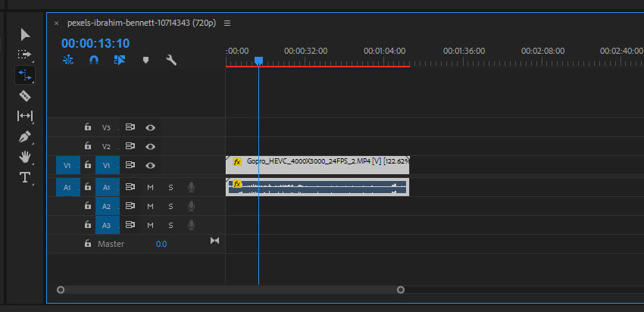Toggle lock on track V3

(87, 127)
